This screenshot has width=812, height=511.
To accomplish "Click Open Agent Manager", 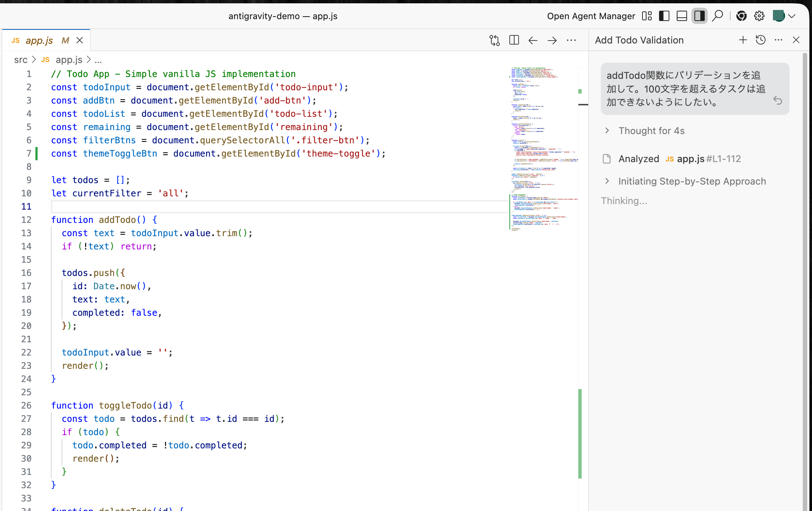I will 591,16.
